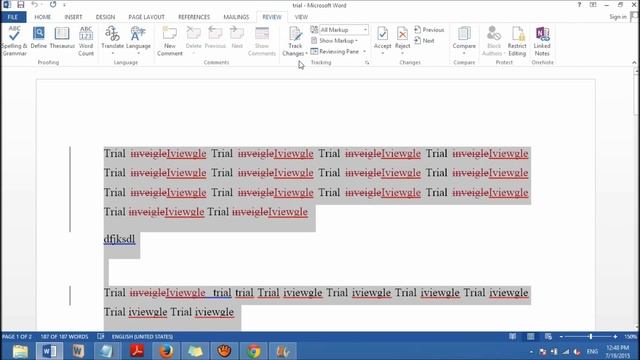Screen dimensions: 640x360
Task: Switch to the DESIGN tab
Action: (105, 17)
